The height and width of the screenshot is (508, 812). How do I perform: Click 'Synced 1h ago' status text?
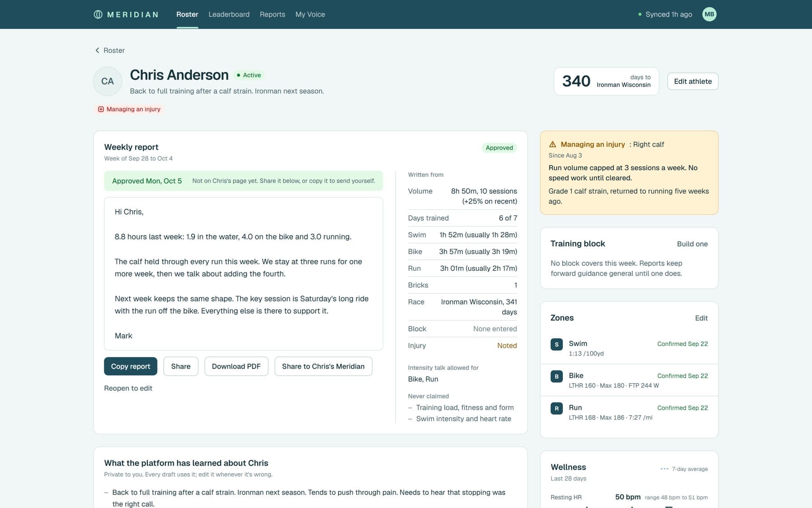(x=669, y=14)
